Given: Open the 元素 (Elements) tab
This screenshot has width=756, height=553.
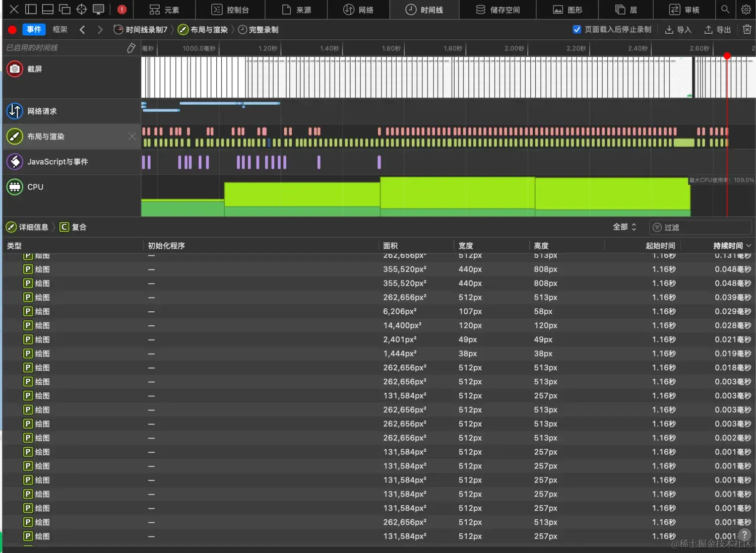Looking at the screenshot, I should [x=164, y=10].
